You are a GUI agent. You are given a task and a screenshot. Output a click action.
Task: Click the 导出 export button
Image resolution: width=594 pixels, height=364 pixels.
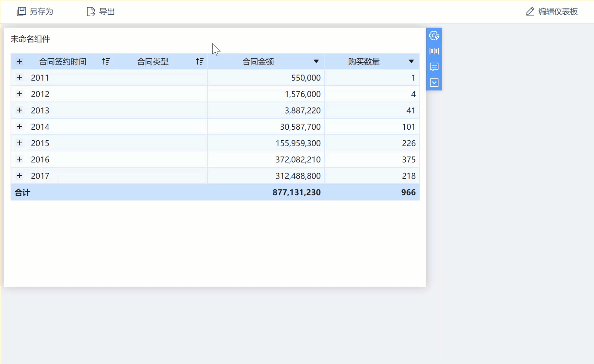(x=101, y=12)
